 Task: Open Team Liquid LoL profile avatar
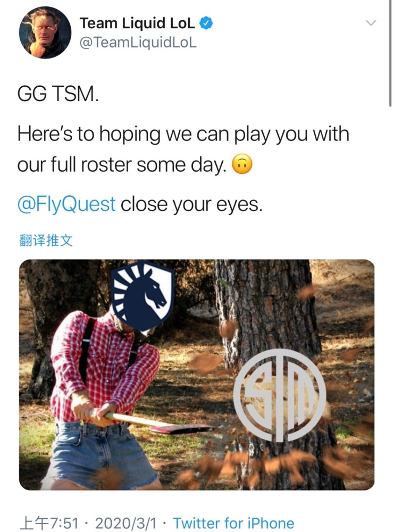coord(45,32)
